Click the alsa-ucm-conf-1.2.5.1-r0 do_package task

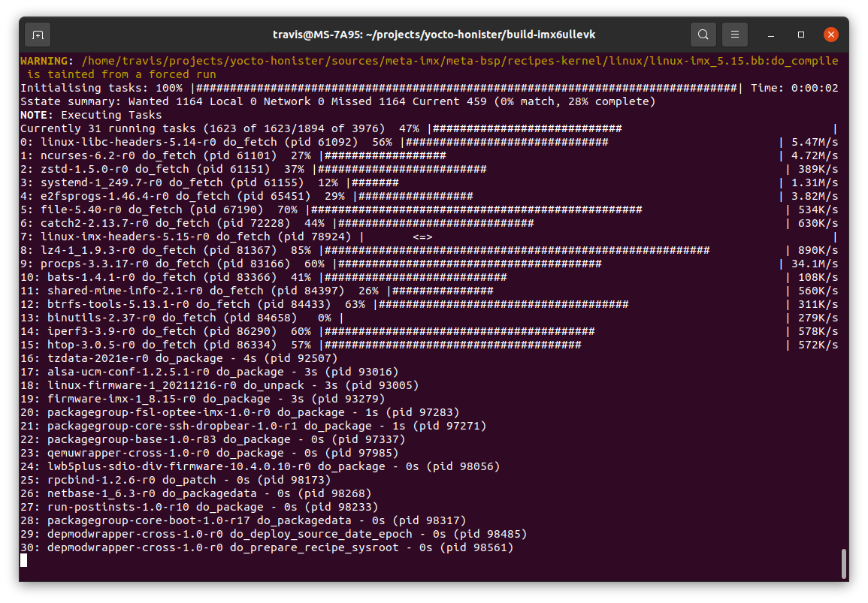209,372
